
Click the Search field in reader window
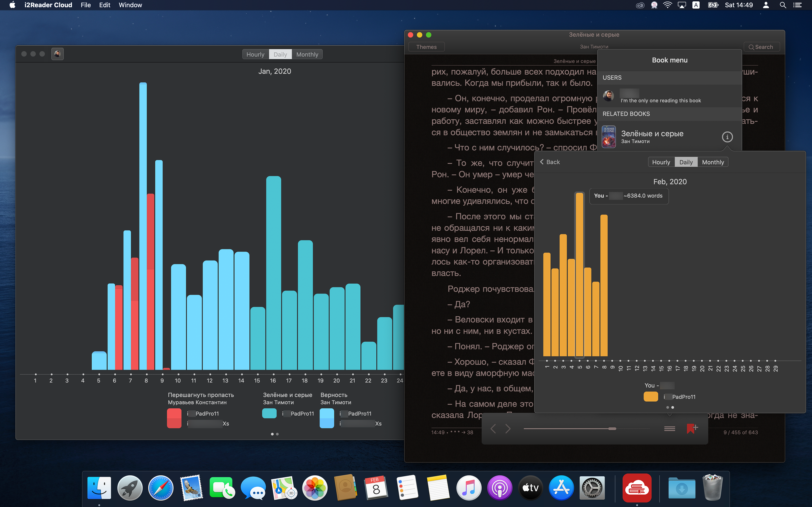click(761, 47)
